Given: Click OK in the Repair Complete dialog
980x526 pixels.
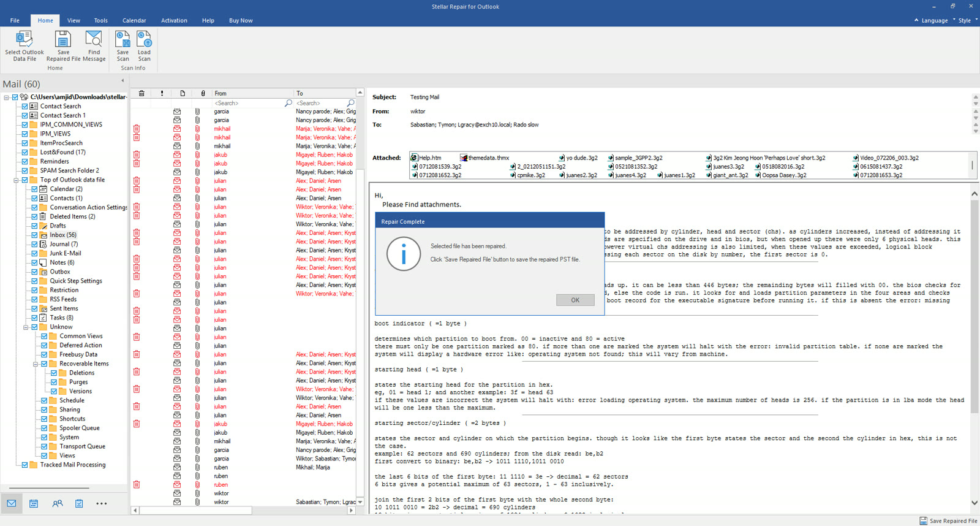Looking at the screenshot, I should click(575, 300).
